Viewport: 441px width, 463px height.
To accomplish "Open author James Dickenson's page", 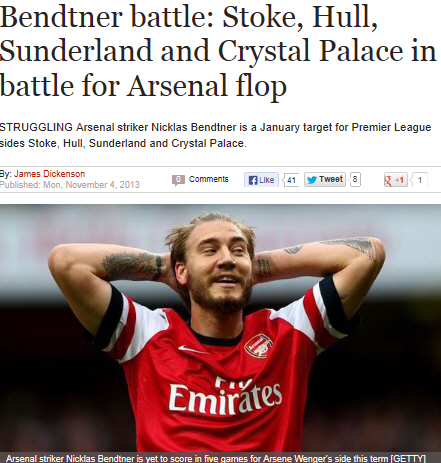I will click(49, 174).
